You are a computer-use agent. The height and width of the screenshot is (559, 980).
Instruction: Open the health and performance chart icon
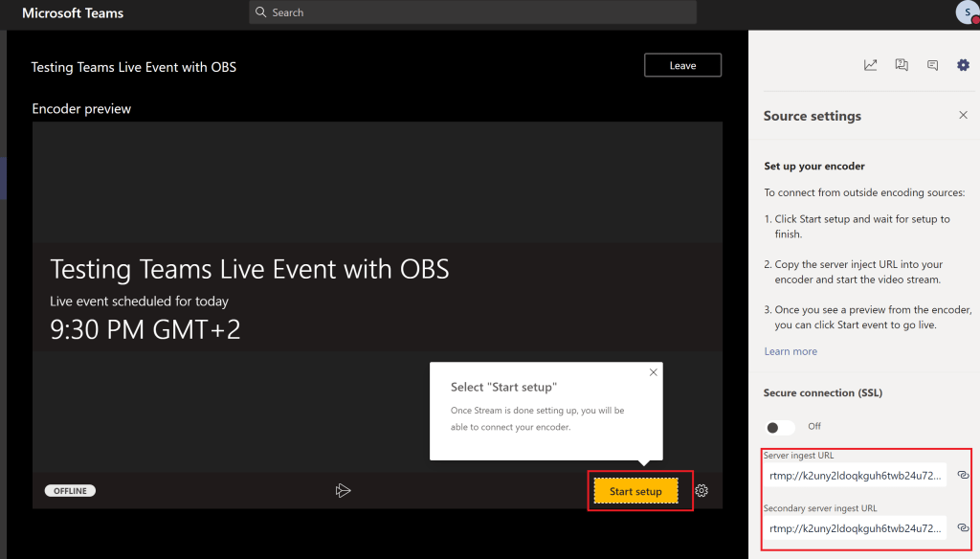[870, 65]
